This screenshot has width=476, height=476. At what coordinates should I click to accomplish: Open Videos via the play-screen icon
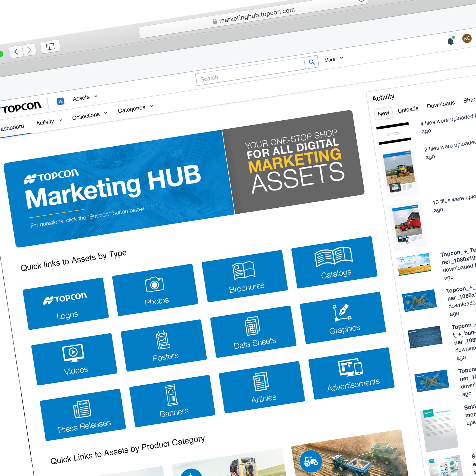coord(73,353)
